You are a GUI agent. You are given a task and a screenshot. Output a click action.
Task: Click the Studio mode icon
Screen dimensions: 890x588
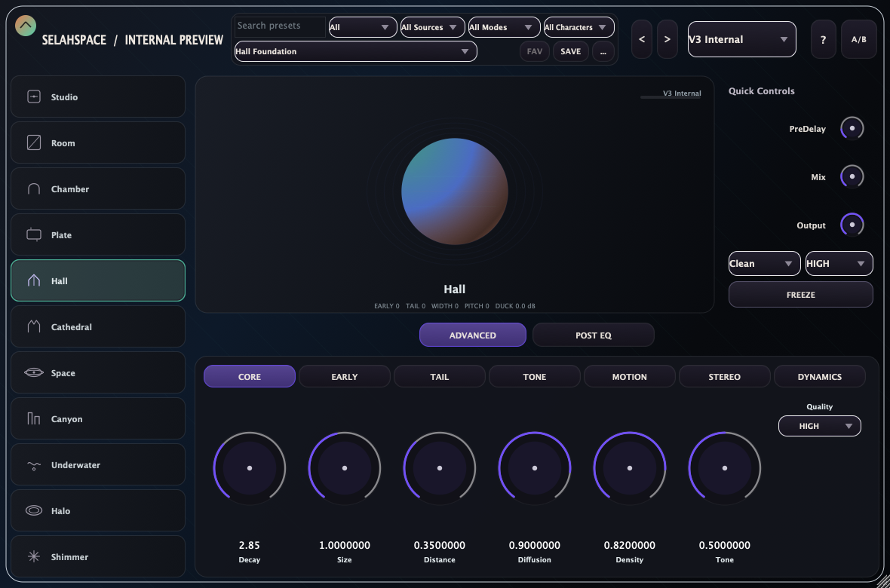tap(34, 97)
